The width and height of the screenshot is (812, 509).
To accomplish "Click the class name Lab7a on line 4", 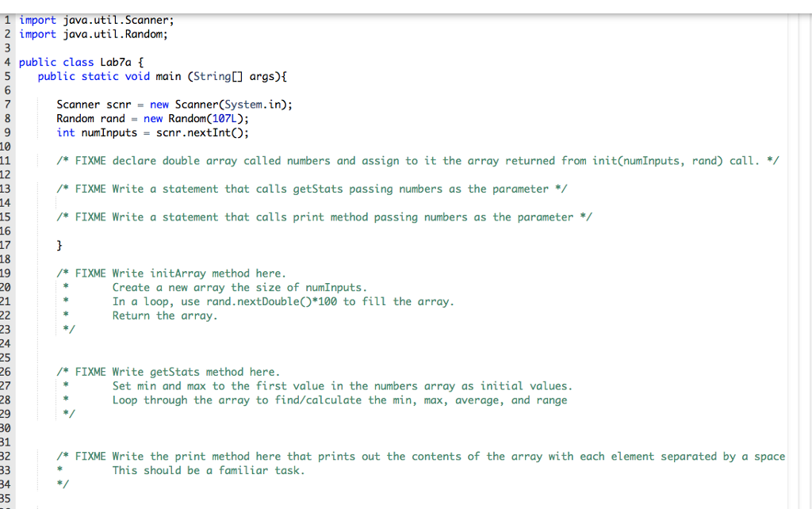I will [115, 61].
